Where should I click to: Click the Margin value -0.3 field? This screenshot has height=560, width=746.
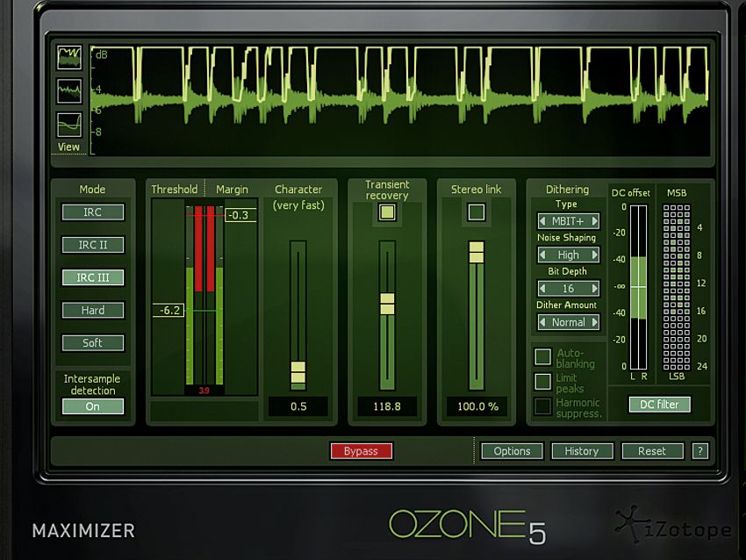[x=240, y=215]
